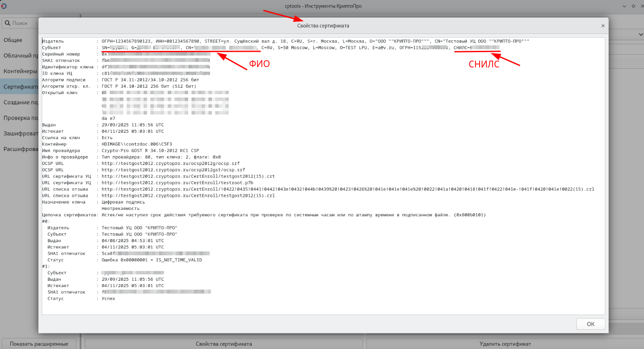The height and width of the screenshot is (349, 644).
Task: Close the Свойства сертификата dialog
Action: 602,26
